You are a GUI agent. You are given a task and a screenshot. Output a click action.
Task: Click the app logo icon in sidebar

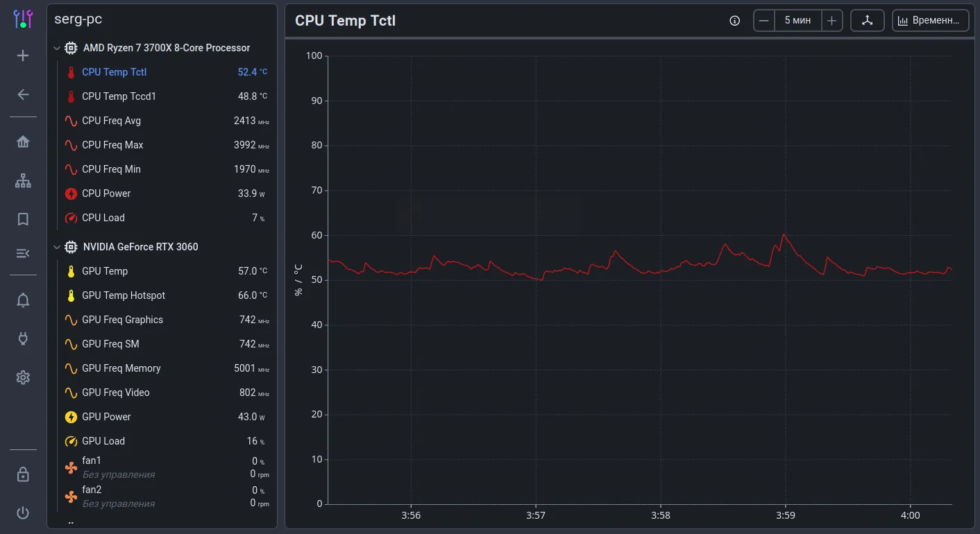click(x=23, y=19)
